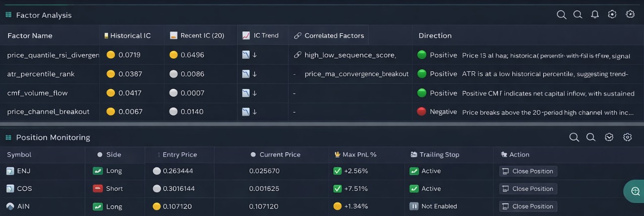This screenshot has width=644, height=216.
Task: Toggle the ENJ trailing stop Active indicator
Action: 414,171
